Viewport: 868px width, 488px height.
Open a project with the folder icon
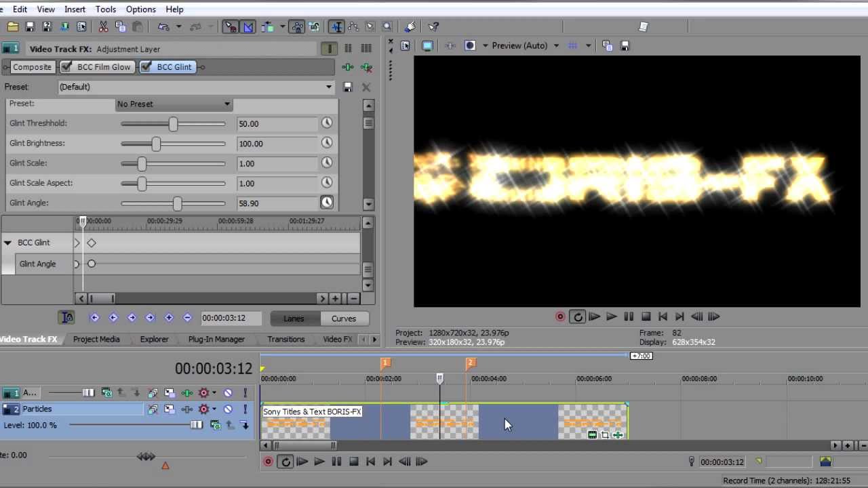coord(12,27)
